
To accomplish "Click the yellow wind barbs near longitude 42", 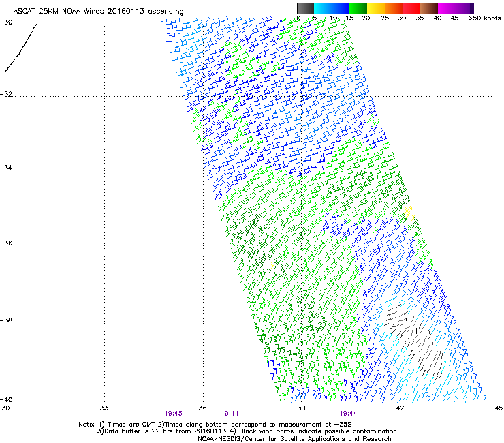I will coord(409,213).
